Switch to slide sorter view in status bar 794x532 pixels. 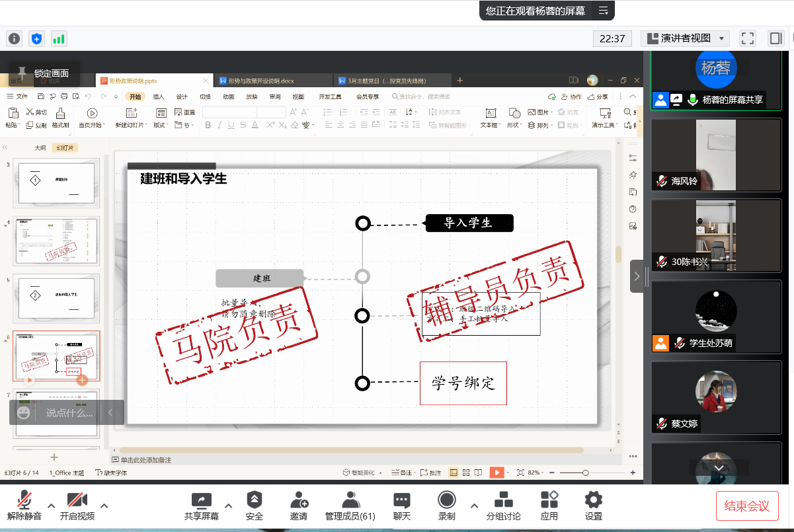(466, 472)
